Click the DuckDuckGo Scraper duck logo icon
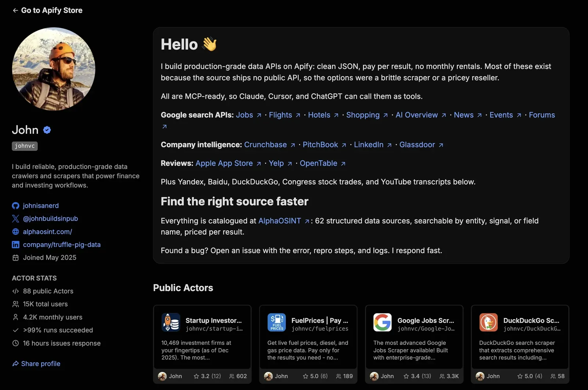 tap(488, 322)
